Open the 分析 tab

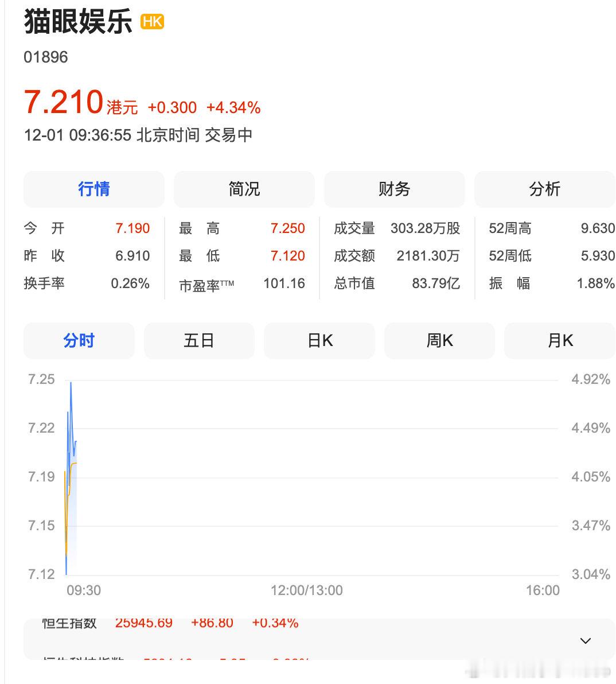click(544, 189)
